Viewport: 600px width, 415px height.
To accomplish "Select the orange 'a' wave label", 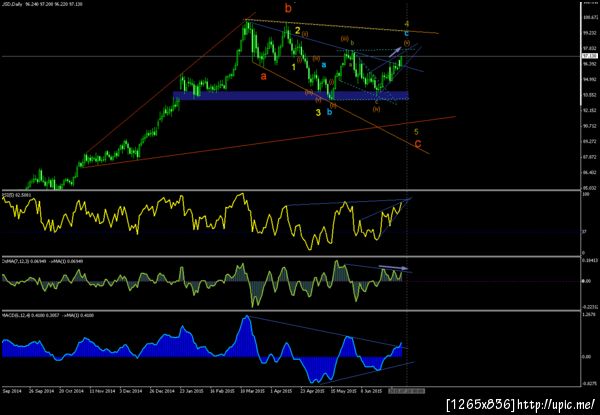I will click(x=263, y=76).
